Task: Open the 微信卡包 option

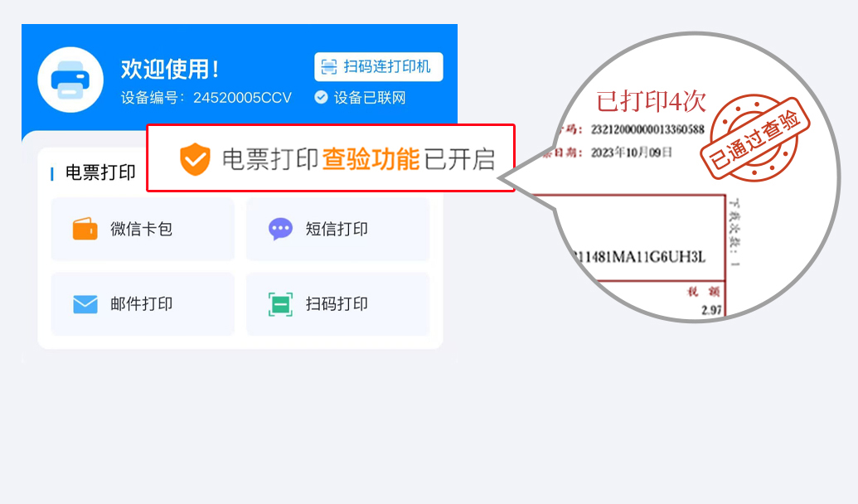Action: pos(143,230)
